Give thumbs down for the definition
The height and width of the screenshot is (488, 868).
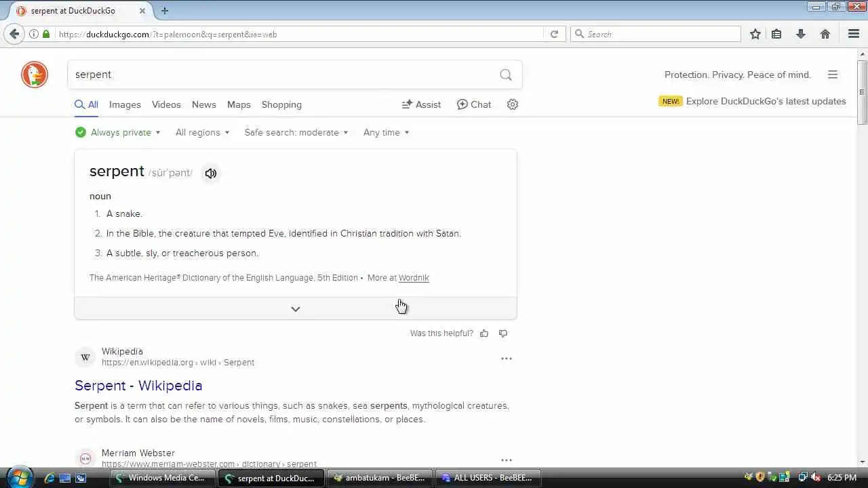click(x=503, y=333)
